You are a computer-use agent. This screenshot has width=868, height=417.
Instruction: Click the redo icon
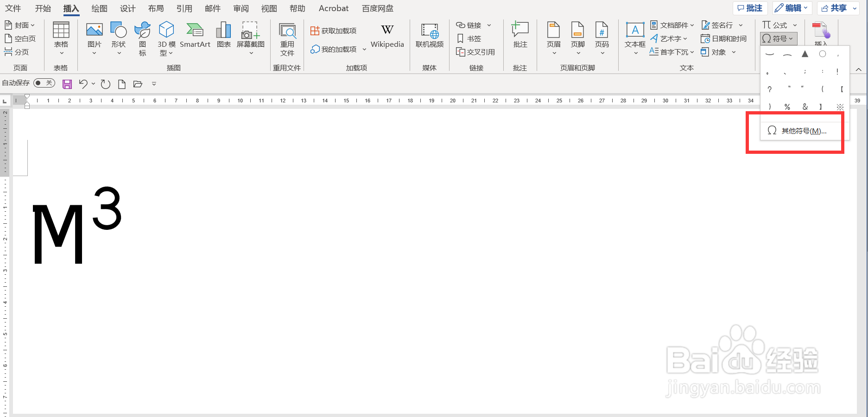click(106, 84)
